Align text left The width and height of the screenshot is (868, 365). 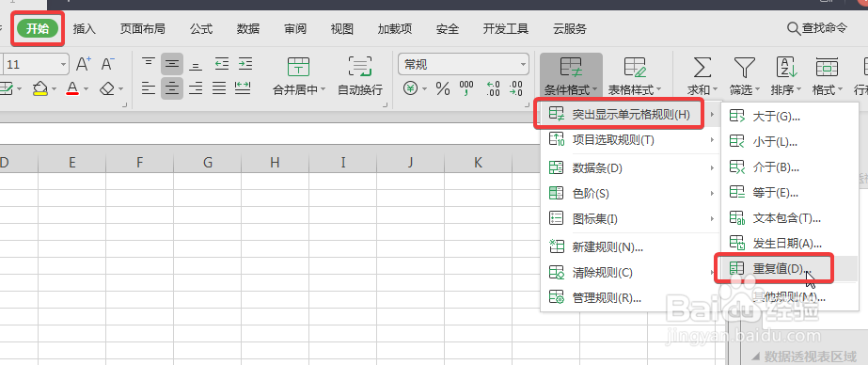point(149,88)
